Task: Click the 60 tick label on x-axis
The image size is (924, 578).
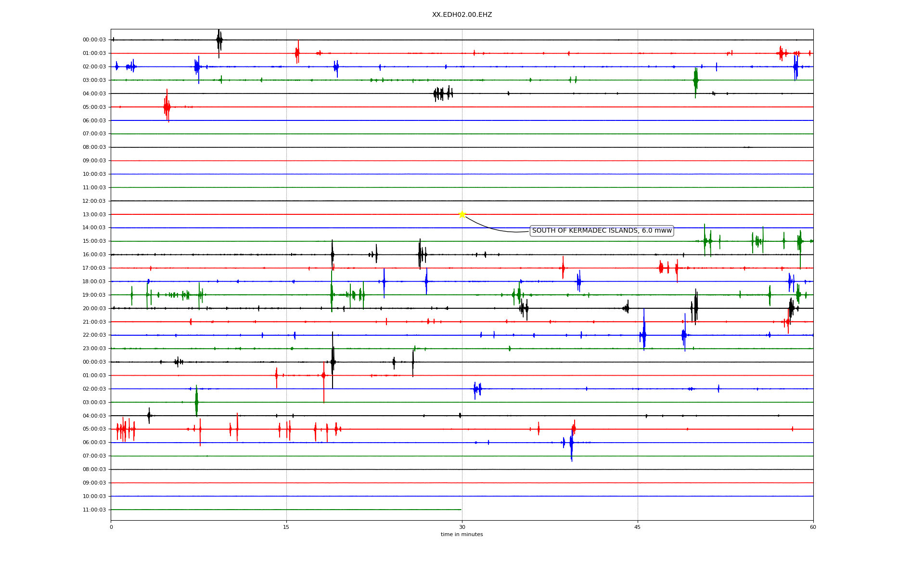Action: tap(813, 527)
